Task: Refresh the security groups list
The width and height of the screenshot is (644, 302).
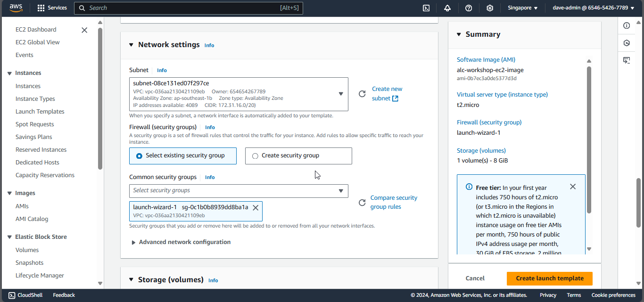Action: click(x=362, y=203)
